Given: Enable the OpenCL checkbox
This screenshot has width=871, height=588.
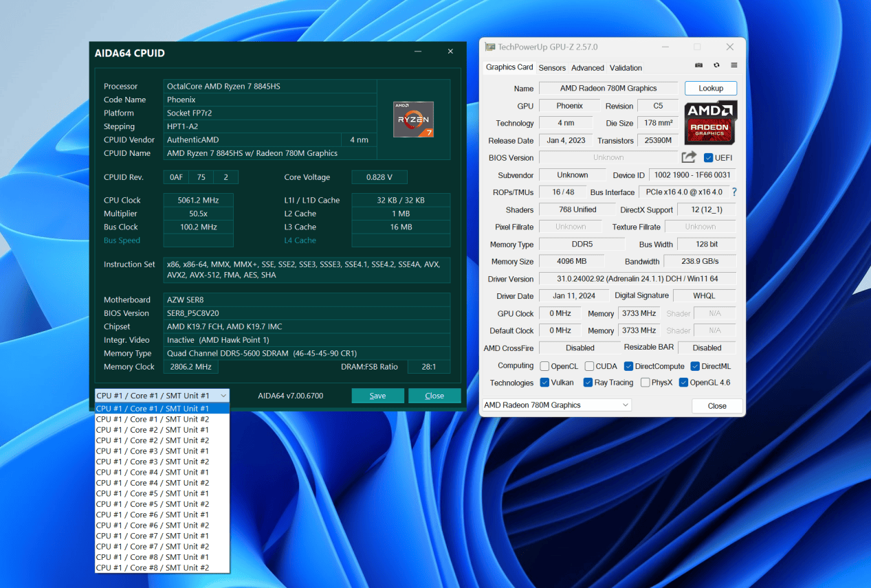Looking at the screenshot, I should [544, 366].
